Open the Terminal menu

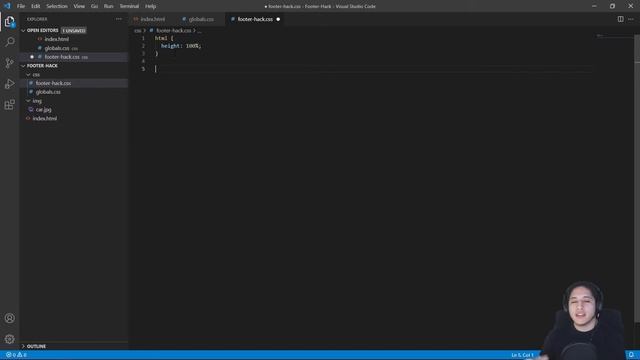pyautogui.click(x=129, y=6)
